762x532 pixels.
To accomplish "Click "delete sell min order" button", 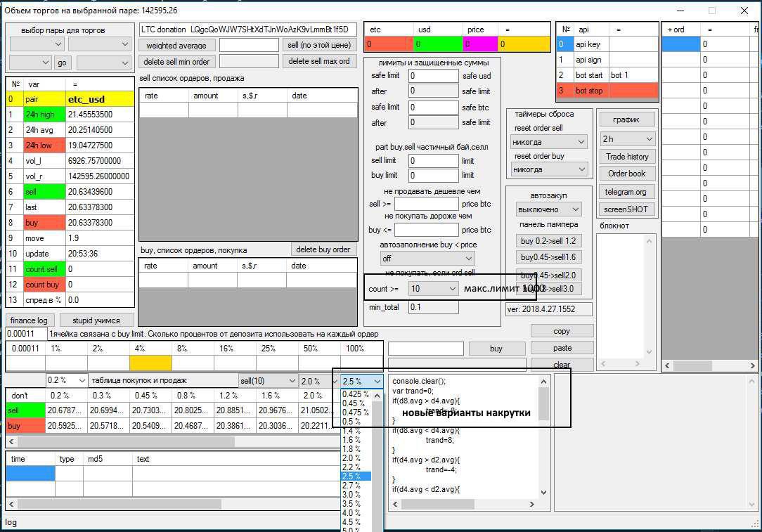I will 176,62.
